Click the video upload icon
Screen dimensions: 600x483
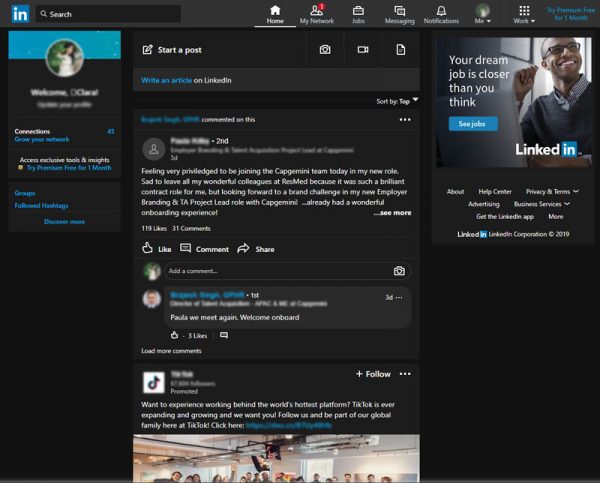[x=363, y=49]
